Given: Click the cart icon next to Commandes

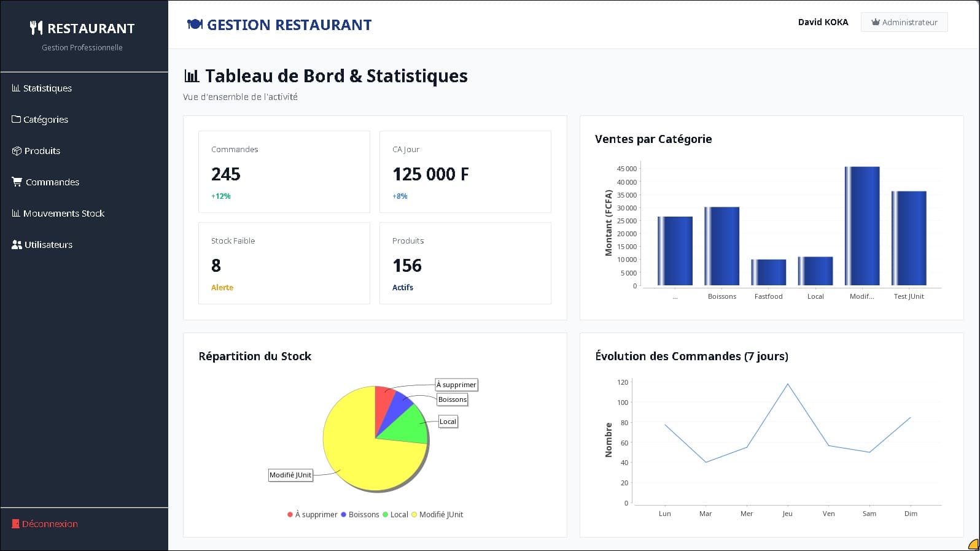Looking at the screenshot, I should (x=17, y=182).
